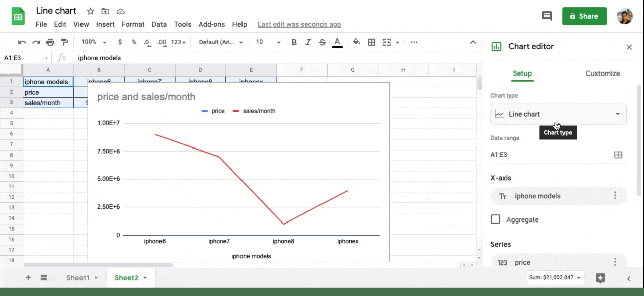The height and width of the screenshot is (296, 644).
Task: Open the name box dropdown
Action: click(x=47, y=58)
